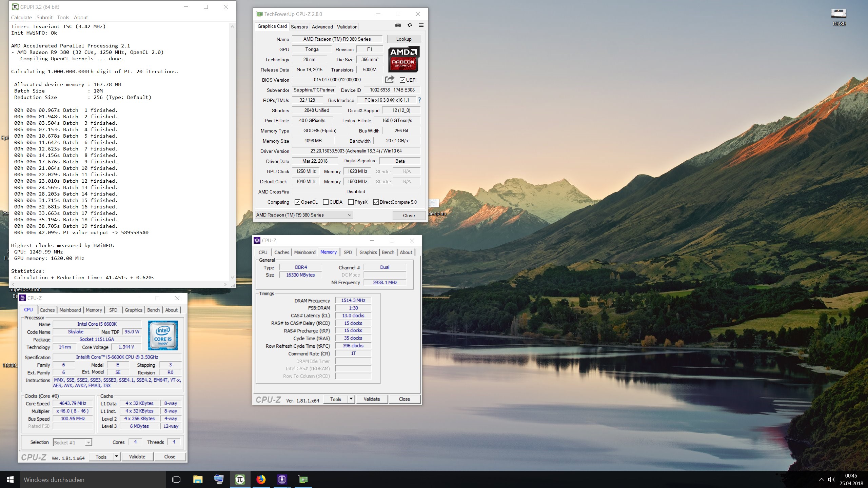
Task: Switch to the GPU-Z Validation tab
Action: pyautogui.click(x=347, y=27)
